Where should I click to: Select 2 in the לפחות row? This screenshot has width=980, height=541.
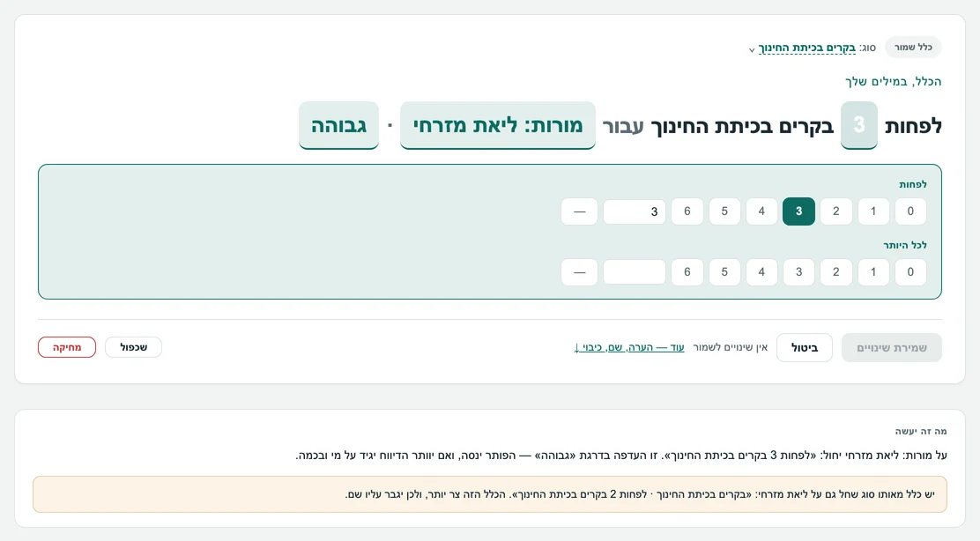pyautogui.click(x=835, y=211)
